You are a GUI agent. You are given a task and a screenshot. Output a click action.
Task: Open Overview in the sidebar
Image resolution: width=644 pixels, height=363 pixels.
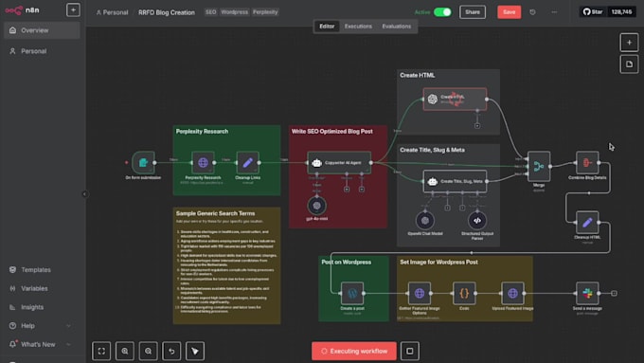pos(42,30)
